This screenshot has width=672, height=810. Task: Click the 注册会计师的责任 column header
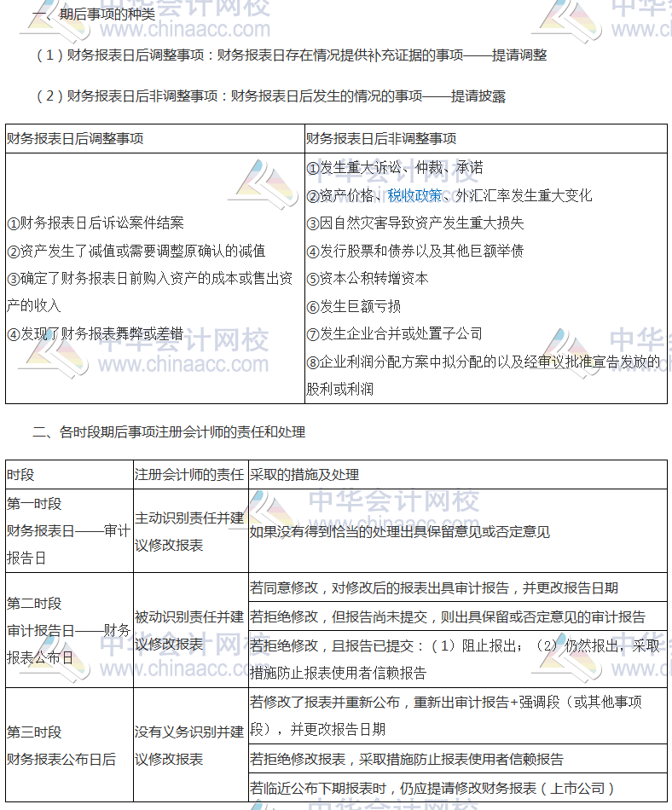(x=188, y=475)
